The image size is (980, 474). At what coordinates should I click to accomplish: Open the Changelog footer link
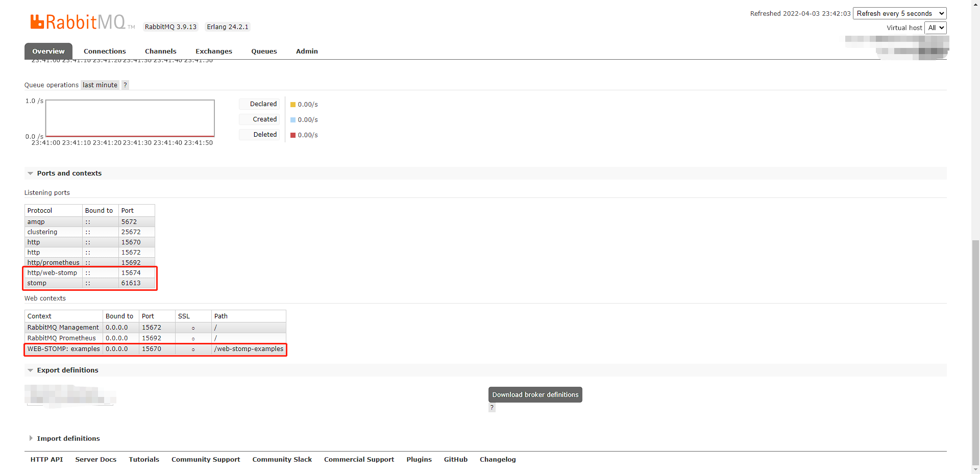click(x=498, y=460)
